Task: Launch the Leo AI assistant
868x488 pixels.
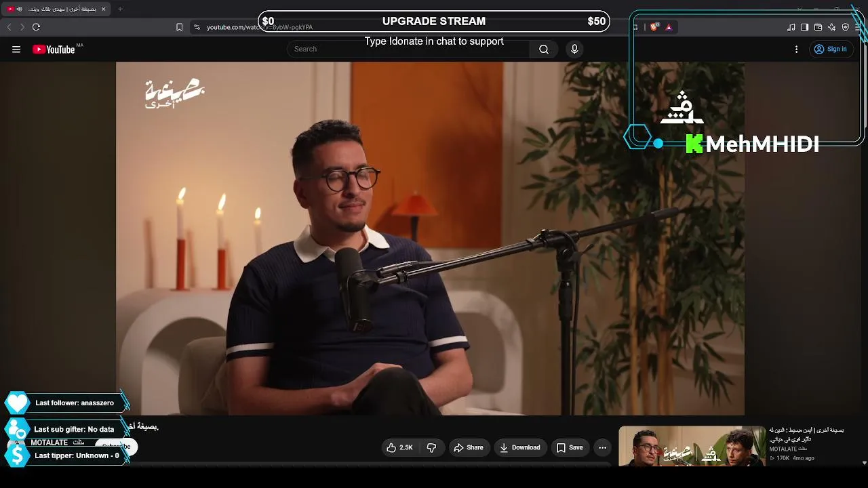Action: [831, 27]
